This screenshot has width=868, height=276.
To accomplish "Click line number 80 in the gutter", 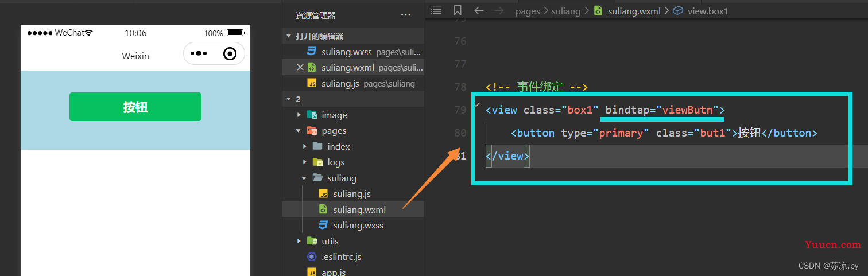I will click(x=460, y=133).
